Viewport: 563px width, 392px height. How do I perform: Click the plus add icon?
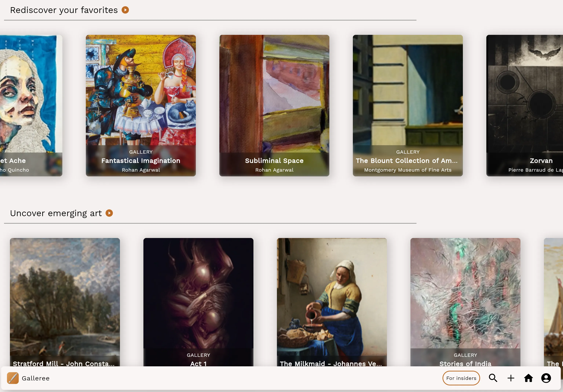[511, 378]
